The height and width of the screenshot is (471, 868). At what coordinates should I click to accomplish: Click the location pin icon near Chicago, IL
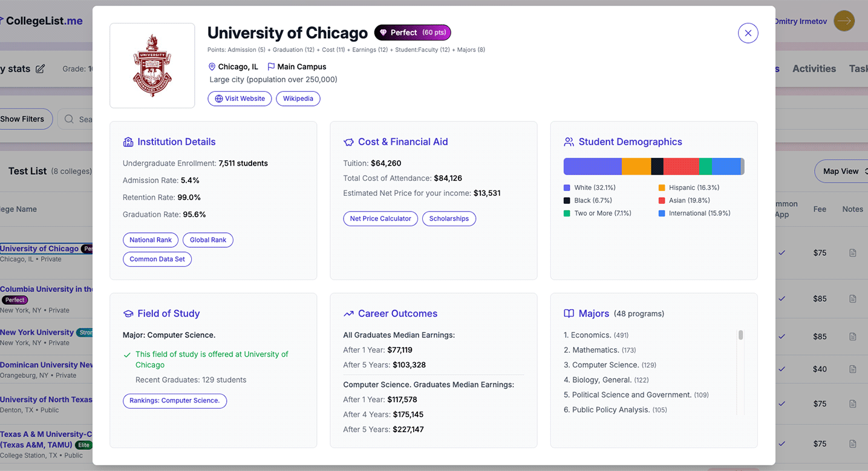[212, 67]
